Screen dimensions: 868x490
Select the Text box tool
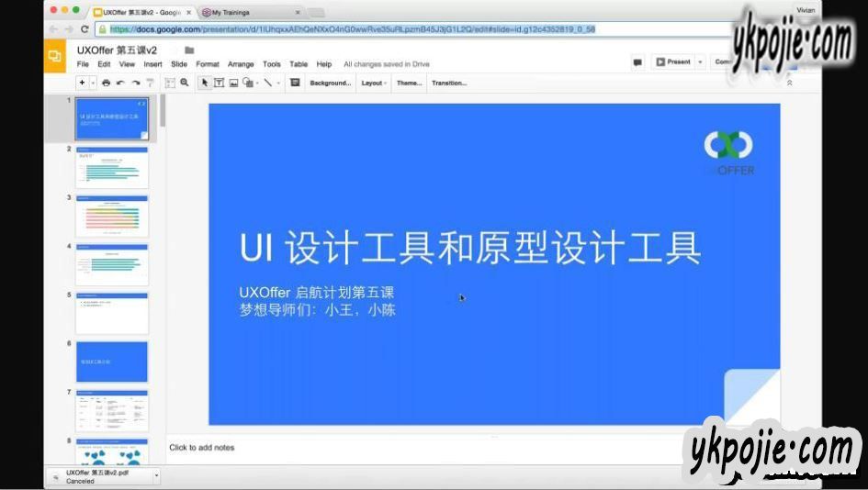[219, 83]
